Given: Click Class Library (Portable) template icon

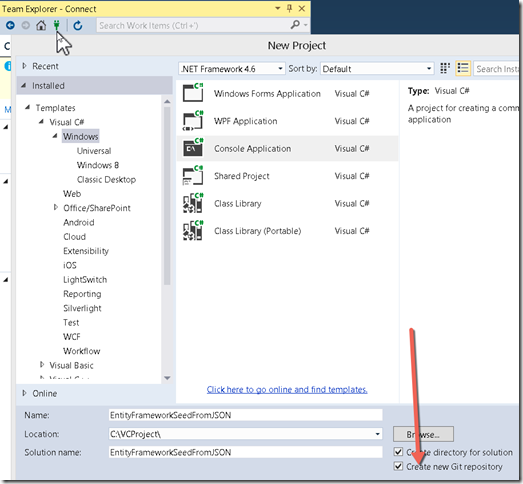Looking at the screenshot, I should coord(193,230).
